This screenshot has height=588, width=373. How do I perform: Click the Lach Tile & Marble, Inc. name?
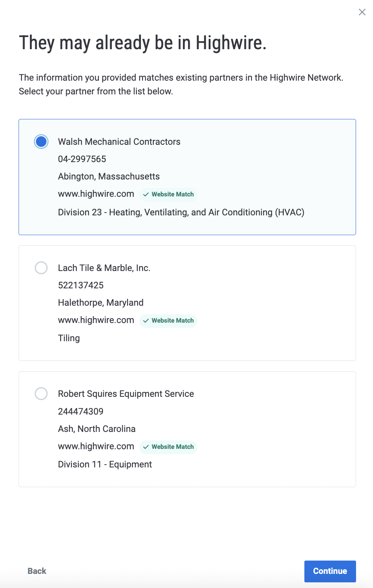tap(104, 268)
